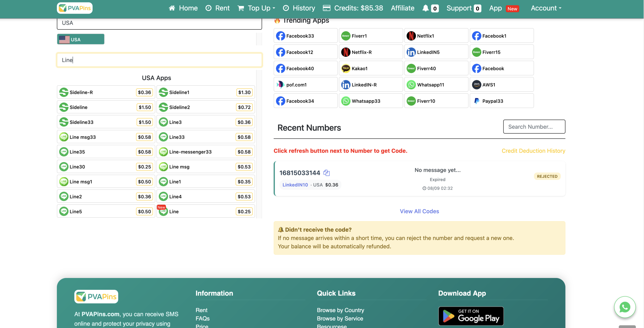
Task: View Credits: $85.38 balance
Action: click(x=353, y=8)
